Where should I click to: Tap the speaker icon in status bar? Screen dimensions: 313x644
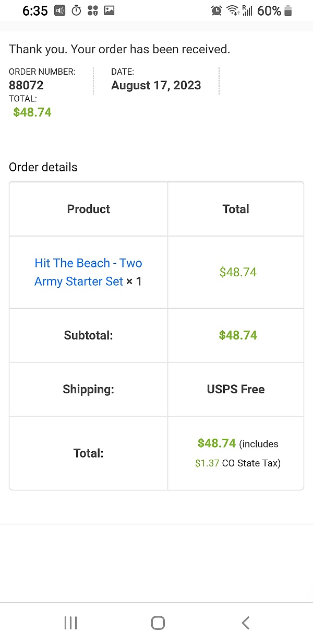click(60, 10)
